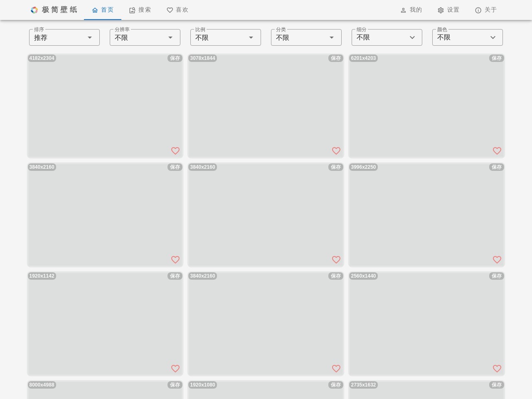Click the 我的 profile icon

coord(403,10)
